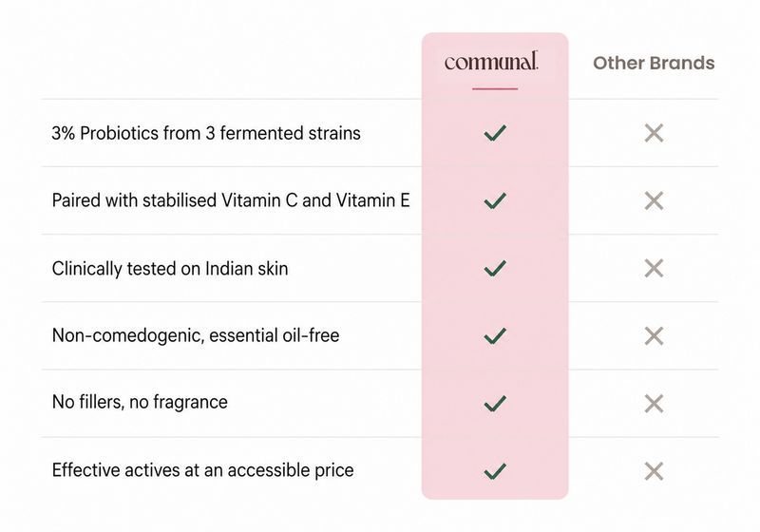Click the checkmark for No fillers row
Image resolution: width=760 pixels, height=532 pixels.
(495, 403)
